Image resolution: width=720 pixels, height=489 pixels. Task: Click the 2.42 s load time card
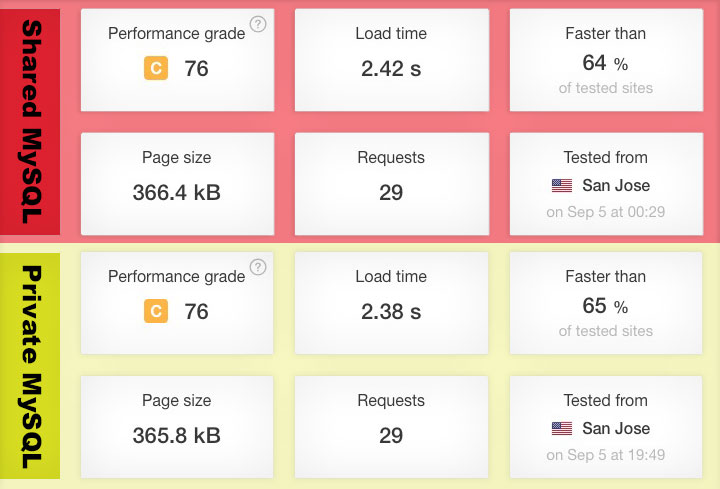click(392, 60)
